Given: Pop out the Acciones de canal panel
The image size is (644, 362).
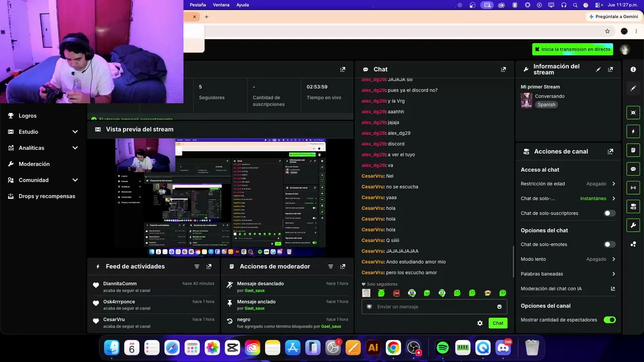Looking at the screenshot, I should click(x=610, y=151).
